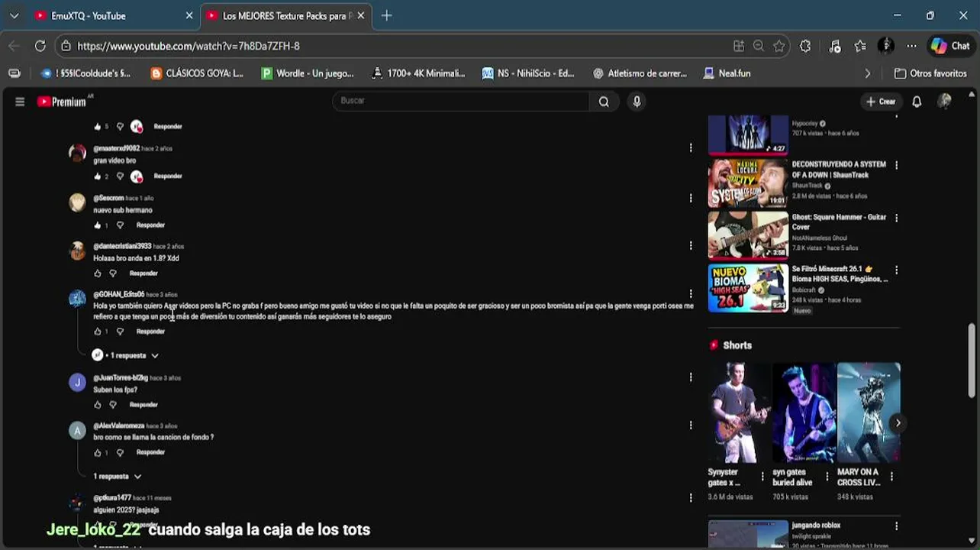
Task: Like the comment by @Sescrom
Action: (97, 225)
